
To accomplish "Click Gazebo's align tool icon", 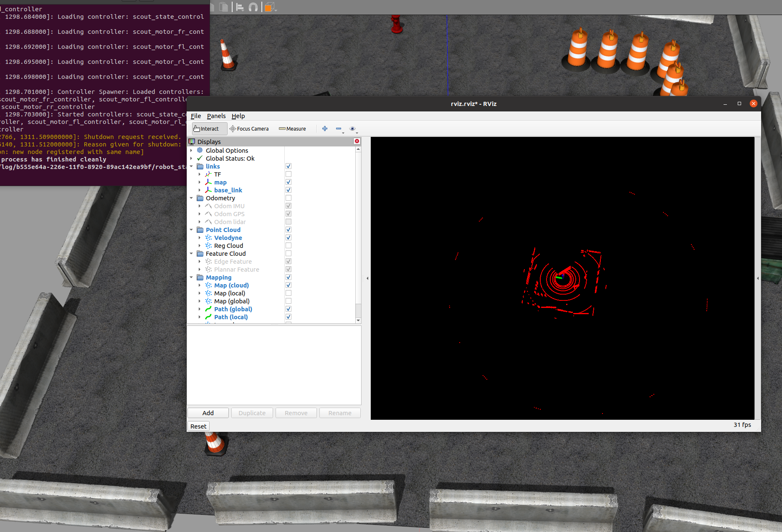I will [240, 7].
